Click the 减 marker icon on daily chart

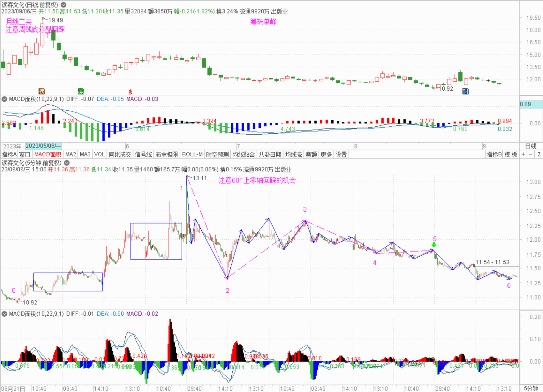81,91
